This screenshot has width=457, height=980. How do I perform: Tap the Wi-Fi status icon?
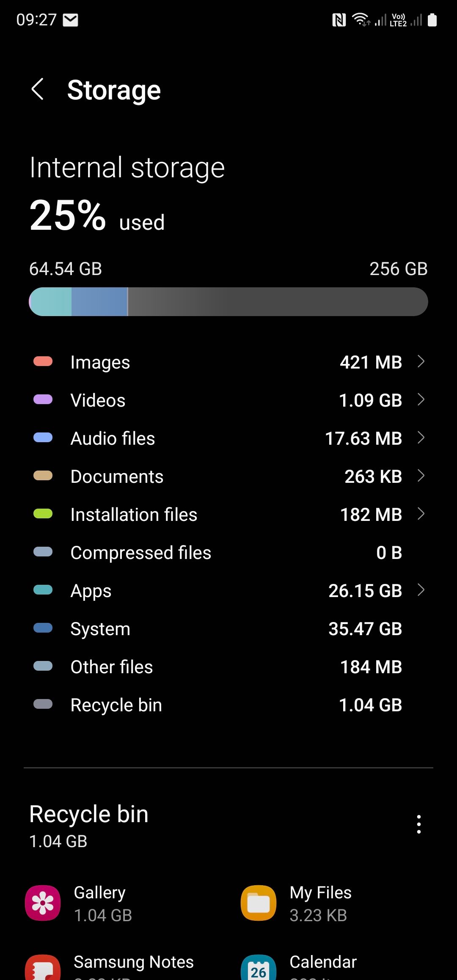361,20
